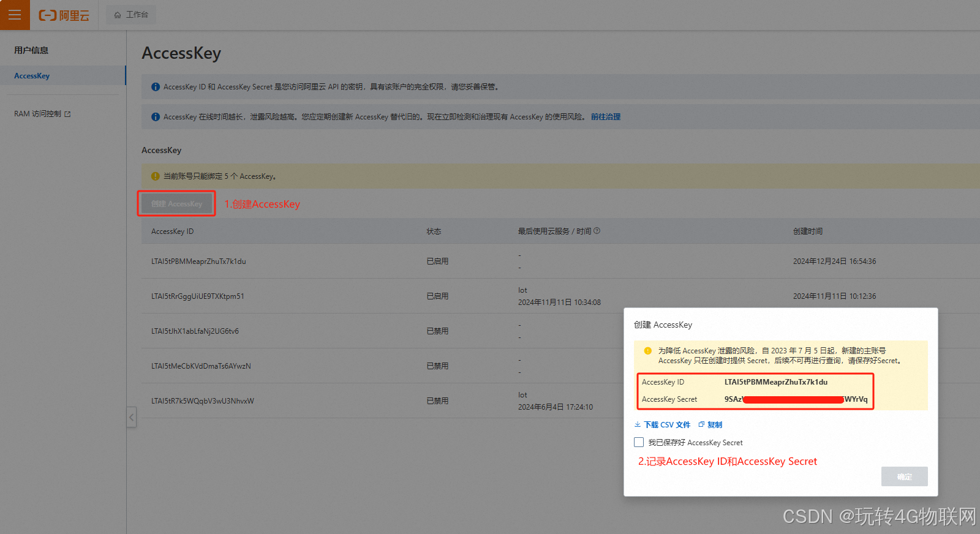The width and height of the screenshot is (980, 534).
Task: Click the 创建时间 column header
Action: 808,231
